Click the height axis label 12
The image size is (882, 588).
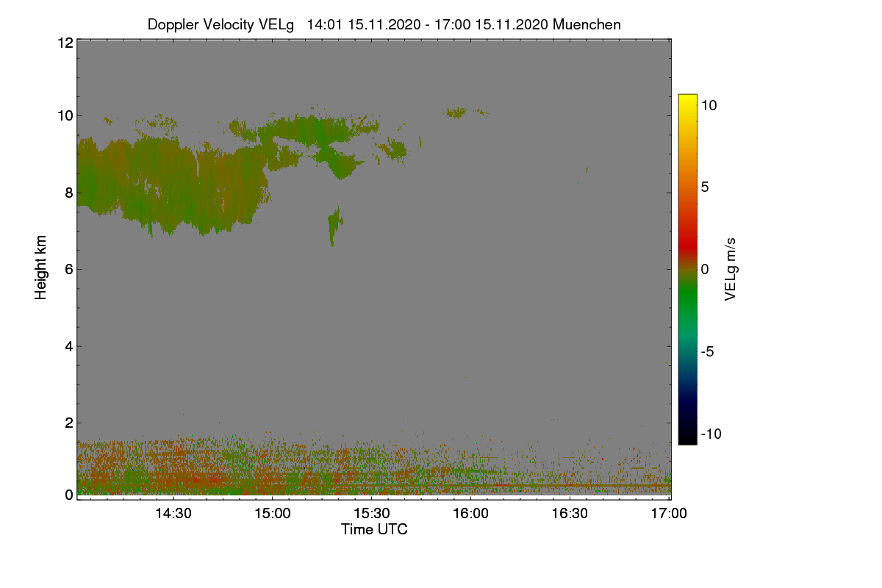tap(65, 43)
